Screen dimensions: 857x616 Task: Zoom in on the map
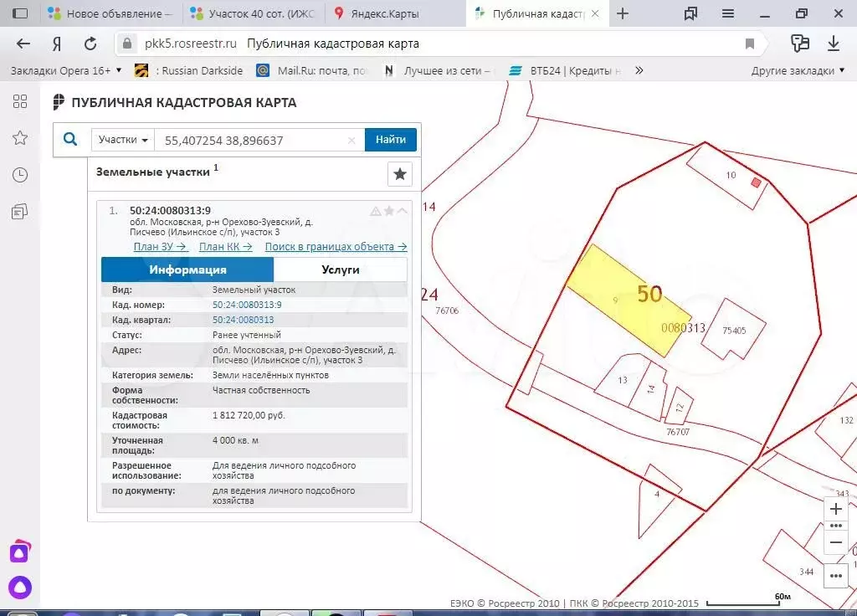coord(836,509)
